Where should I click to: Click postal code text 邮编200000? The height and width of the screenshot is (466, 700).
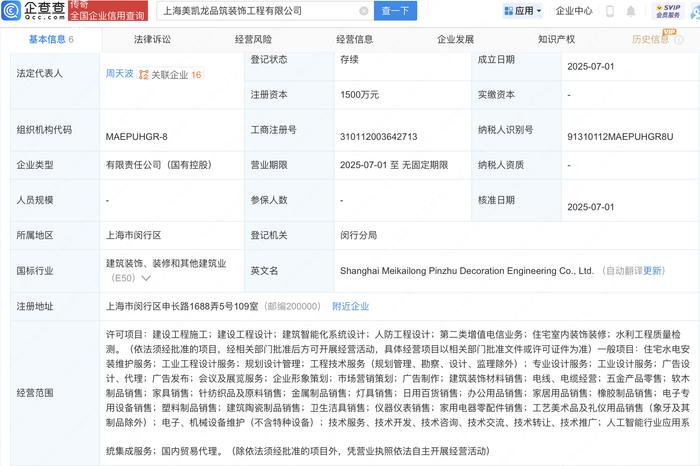[x=292, y=306]
